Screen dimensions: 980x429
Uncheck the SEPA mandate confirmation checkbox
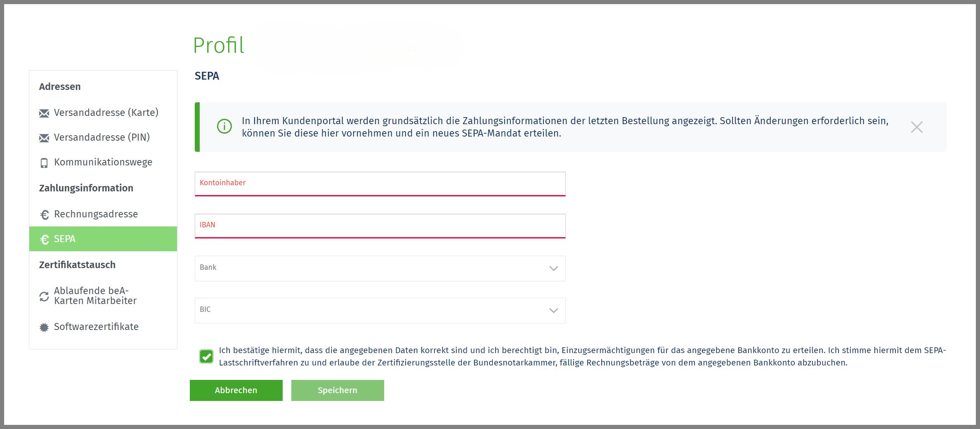click(x=206, y=356)
